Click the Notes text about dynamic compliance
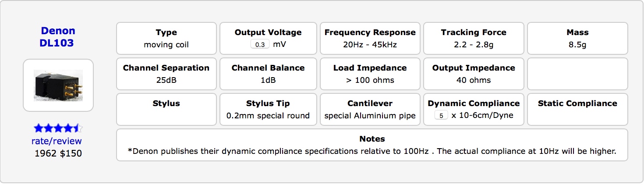Image resolution: width=644 pixels, height=185 pixels. click(372, 151)
